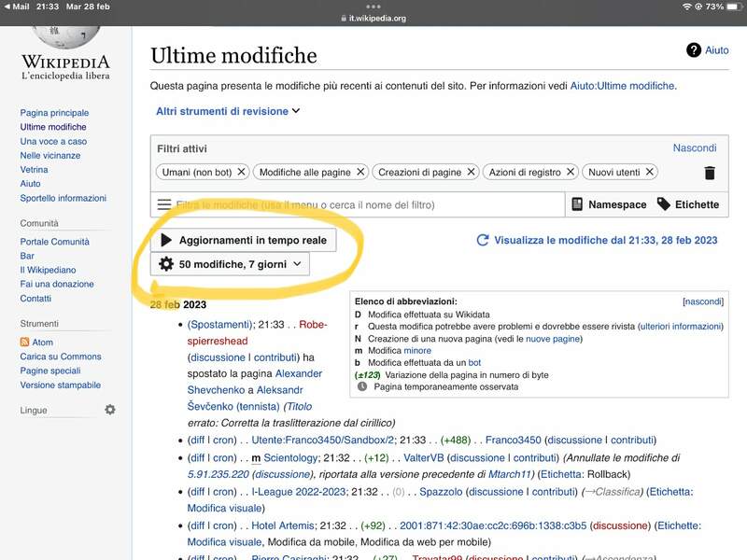This screenshot has height=560, width=747.
Task: Open the "50 modifiche, 7 giorni" dropdown
Action: pos(230,264)
